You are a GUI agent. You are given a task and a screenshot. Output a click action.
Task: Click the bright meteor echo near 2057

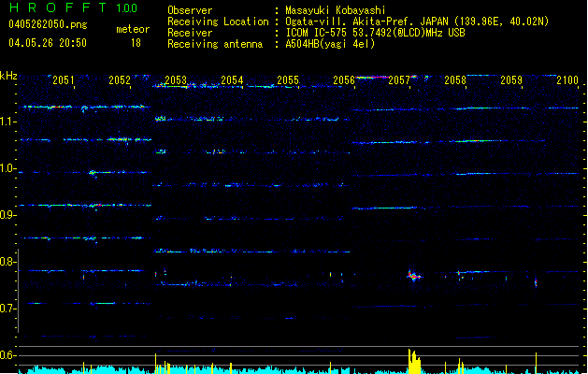pyautogui.click(x=413, y=276)
